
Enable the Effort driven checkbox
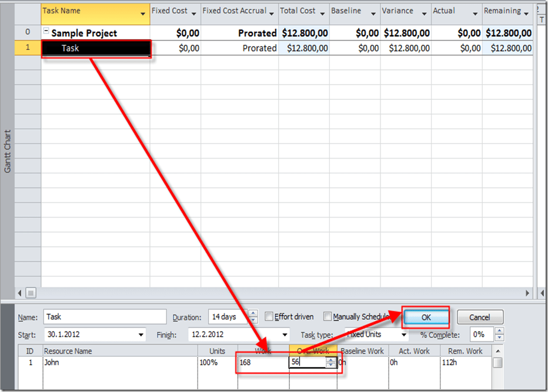[269, 317]
